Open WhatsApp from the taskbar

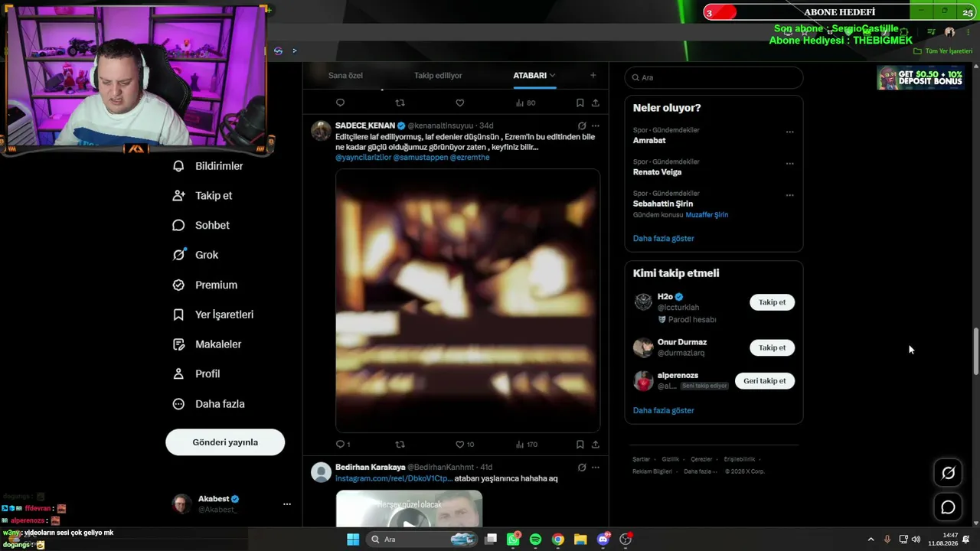pyautogui.click(x=513, y=540)
